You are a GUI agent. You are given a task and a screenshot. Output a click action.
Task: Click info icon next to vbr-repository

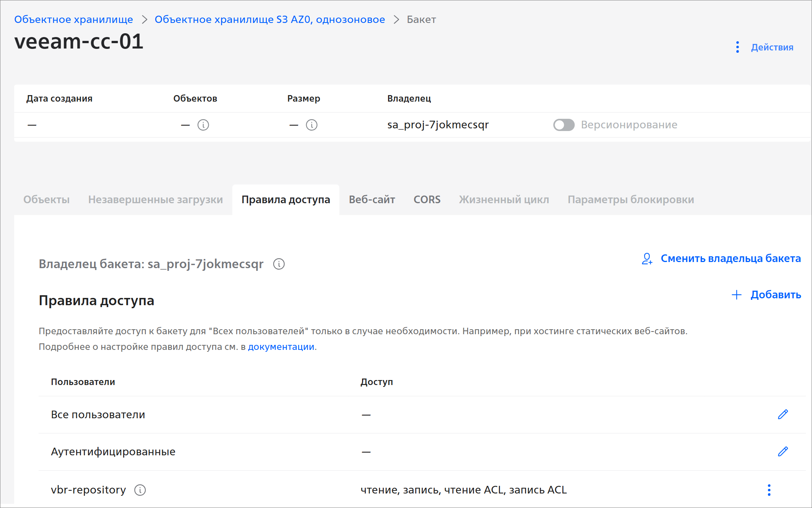[x=140, y=490]
